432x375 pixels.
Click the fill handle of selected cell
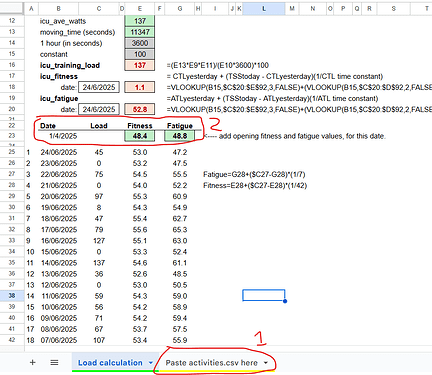point(285,301)
